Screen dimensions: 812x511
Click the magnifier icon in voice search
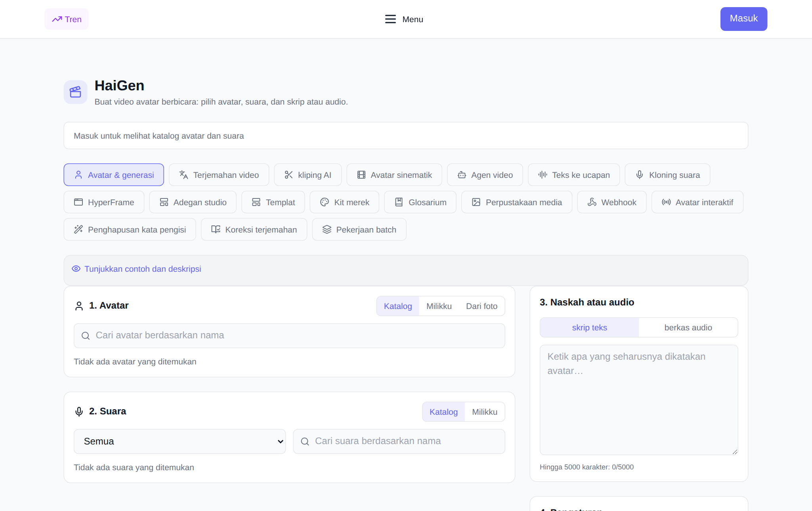click(305, 442)
